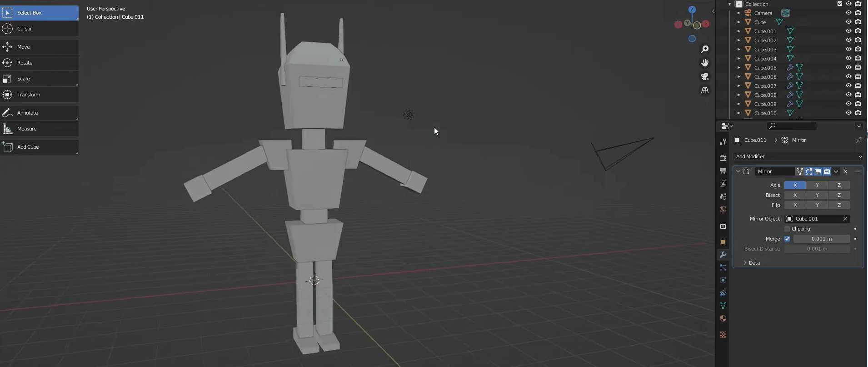Hide Cube.003 in viewport via eye icon
Viewport: 868px width, 367px height.
[x=848, y=49]
